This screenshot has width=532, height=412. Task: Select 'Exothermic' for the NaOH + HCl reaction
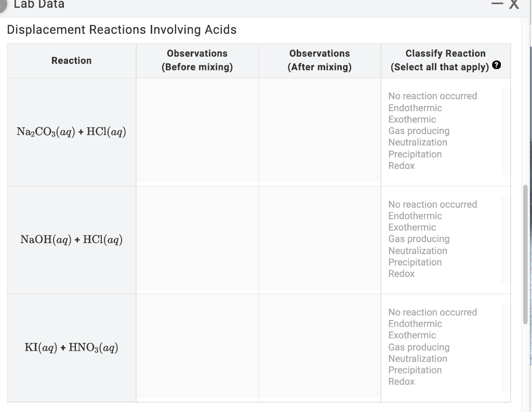click(x=412, y=227)
